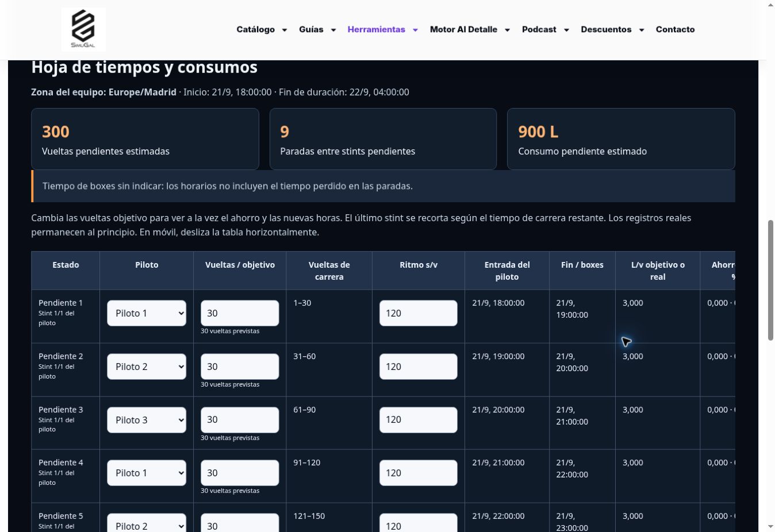775x532 pixels.
Task: Open the pilot dropdown for Pendiente 3
Action: click(x=147, y=420)
